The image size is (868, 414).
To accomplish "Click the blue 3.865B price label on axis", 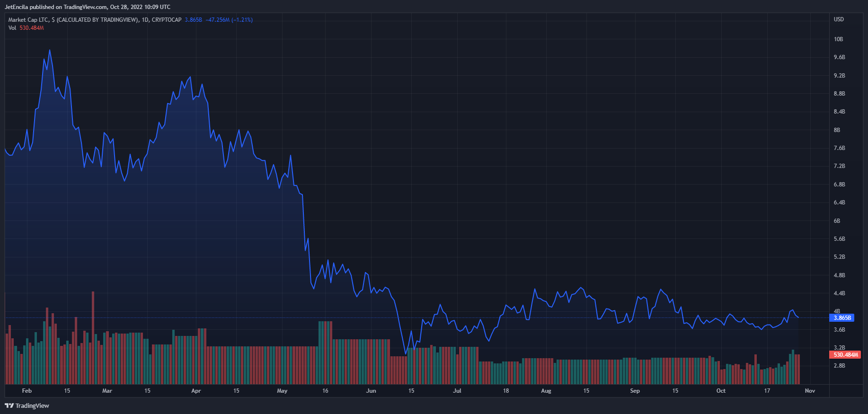I will (x=842, y=318).
